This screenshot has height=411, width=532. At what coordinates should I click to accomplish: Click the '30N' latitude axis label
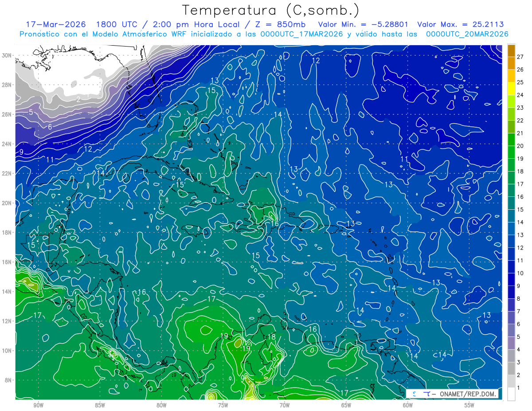[x=7, y=55]
